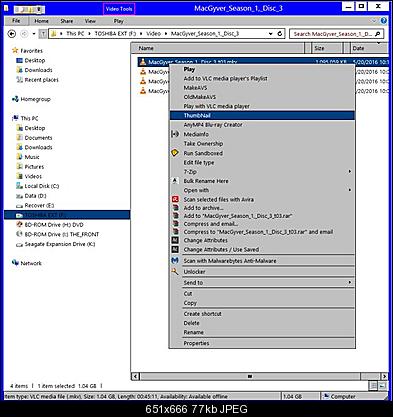The image size is (393, 417).
Task: Open the address bar history dropdown
Action: coord(270,34)
